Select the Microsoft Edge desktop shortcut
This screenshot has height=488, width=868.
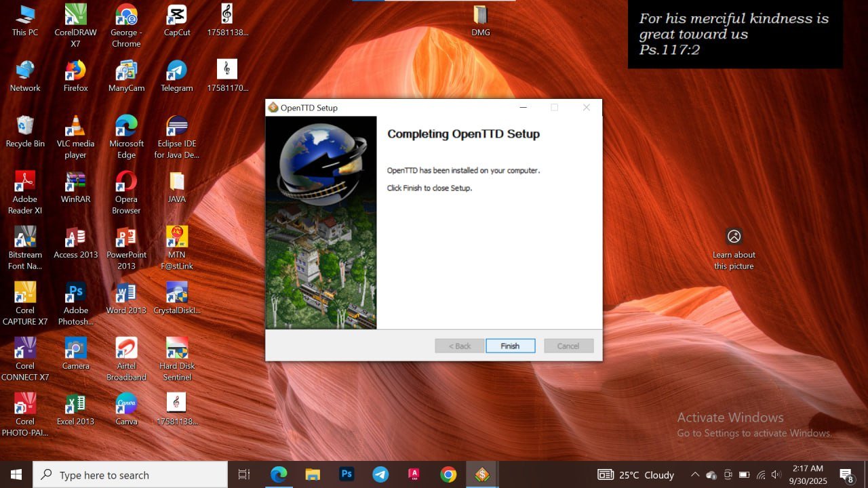(x=126, y=137)
